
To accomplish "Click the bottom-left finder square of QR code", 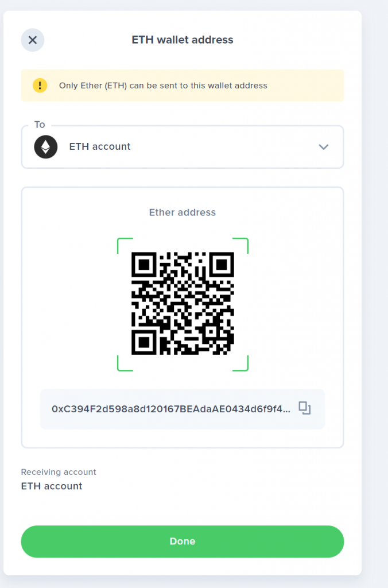I will [x=144, y=342].
